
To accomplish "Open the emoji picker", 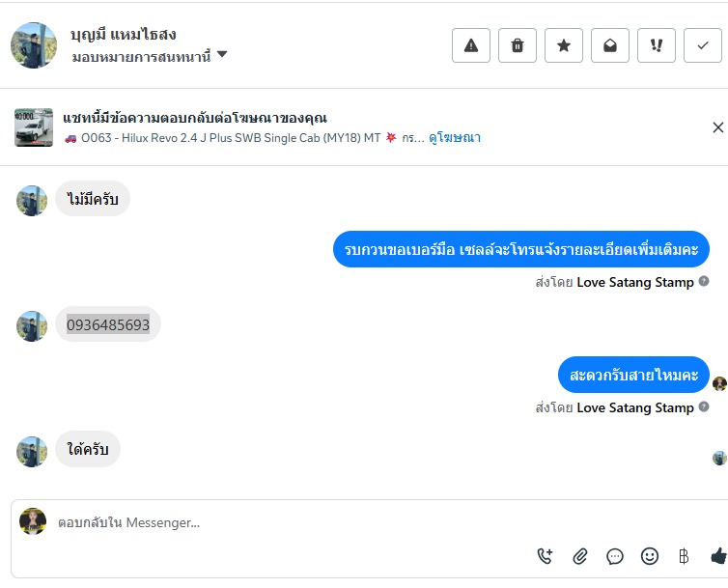I will point(650,555).
